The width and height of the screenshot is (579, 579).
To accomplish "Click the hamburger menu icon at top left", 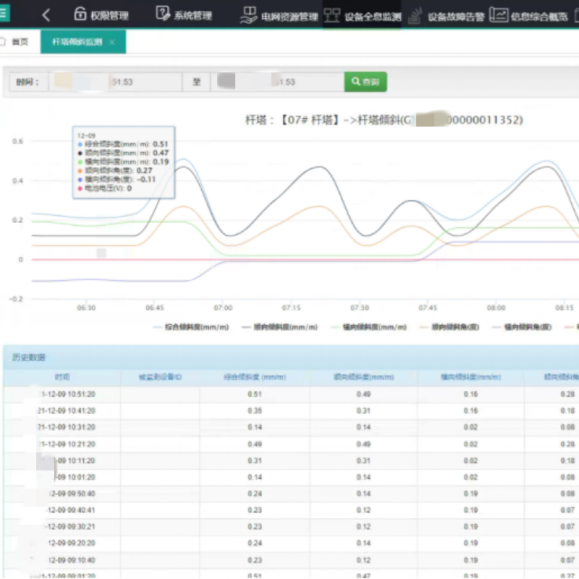I will click(4, 13).
